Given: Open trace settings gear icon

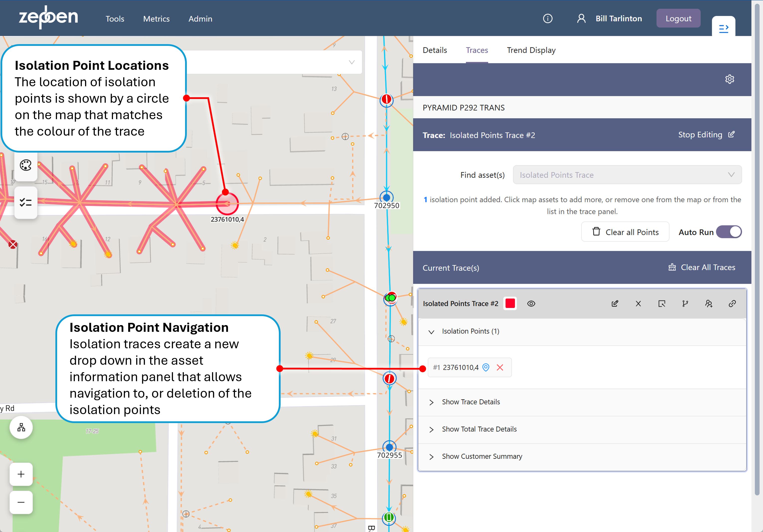Looking at the screenshot, I should pos(729,79).
